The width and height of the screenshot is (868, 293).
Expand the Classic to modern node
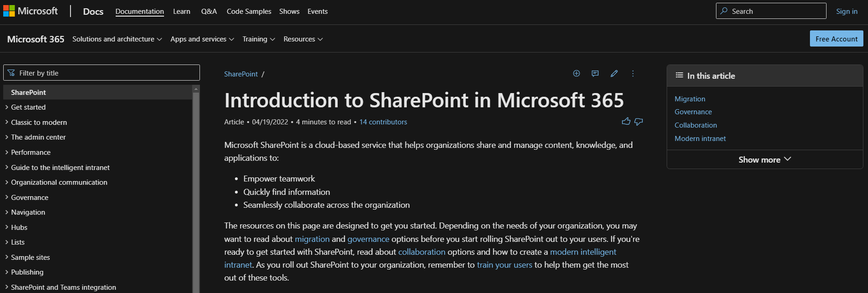(x=7, y=122)
